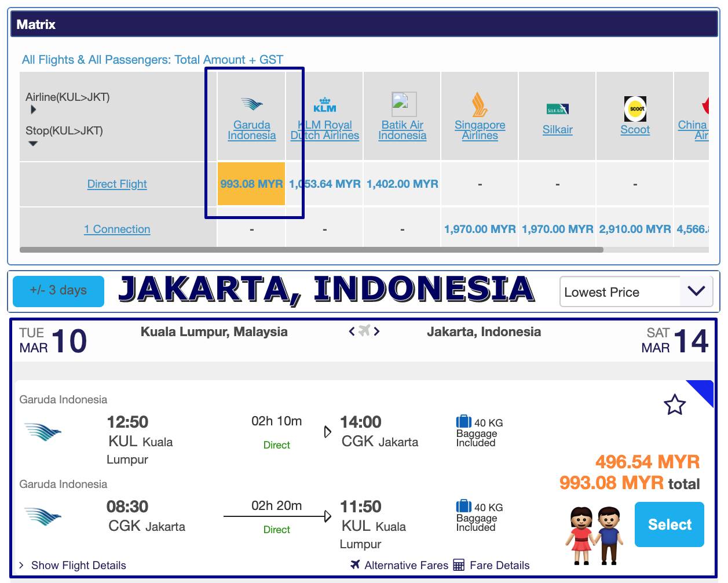
Task: Click the 11:50 KUL arrival time
Action: coord(361,507)
